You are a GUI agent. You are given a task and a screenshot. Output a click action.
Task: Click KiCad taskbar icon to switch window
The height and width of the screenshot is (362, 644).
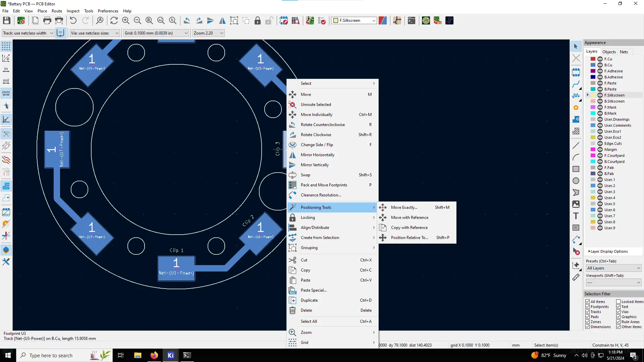tap(171, 355)
